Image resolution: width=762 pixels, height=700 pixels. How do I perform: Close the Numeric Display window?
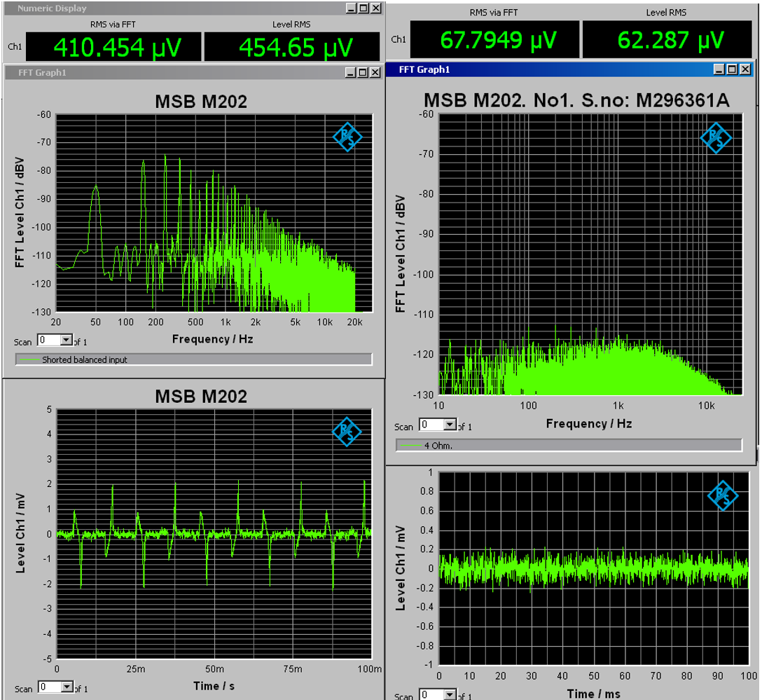click(376, 8)
